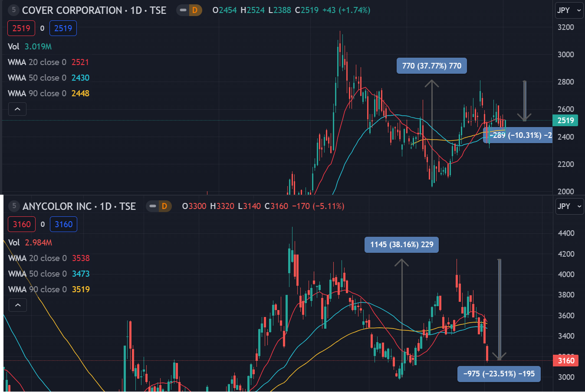
Task: Click the blue 2519 buy price button
Action: 63,28
